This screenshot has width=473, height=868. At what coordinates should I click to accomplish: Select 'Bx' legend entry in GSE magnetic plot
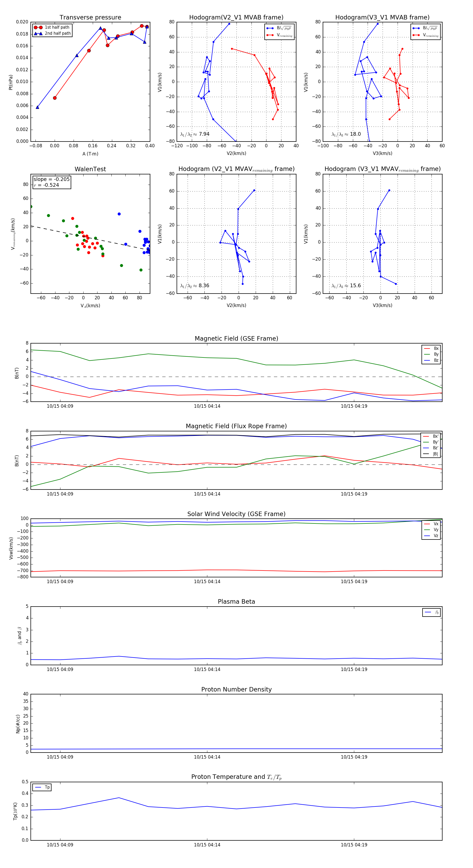pos(431,349)
